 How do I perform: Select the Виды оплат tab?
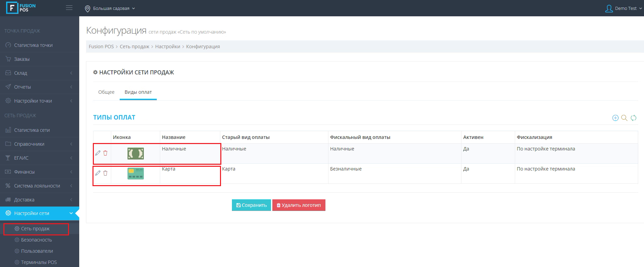[138, 92]
